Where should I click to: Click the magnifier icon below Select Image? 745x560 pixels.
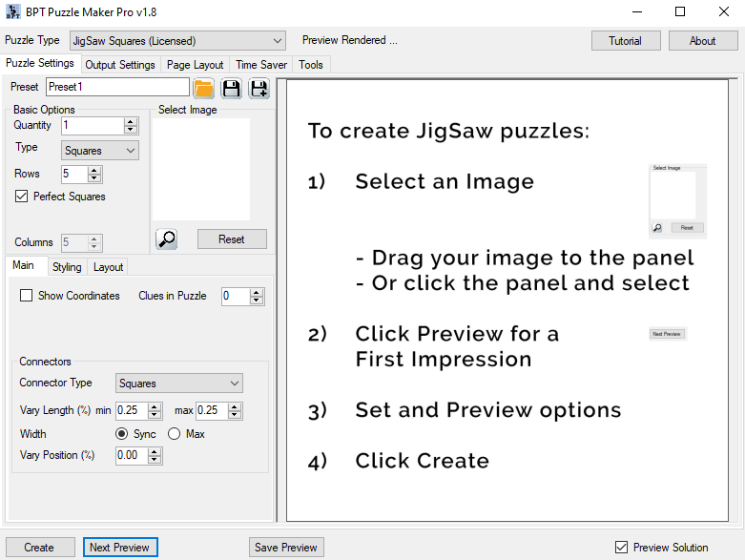[x=167, y=239]
